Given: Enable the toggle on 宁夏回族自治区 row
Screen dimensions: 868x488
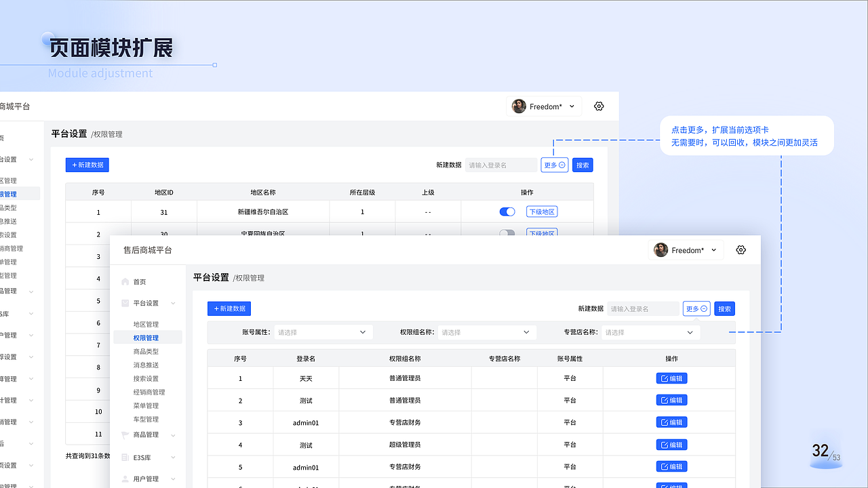Looking at the screenshot, I should click(507, 233).
